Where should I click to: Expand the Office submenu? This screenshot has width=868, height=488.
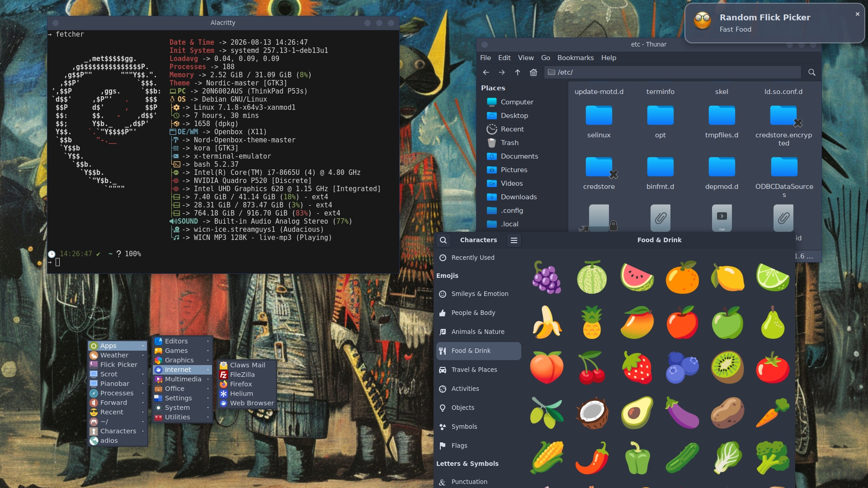(x=183, y=389)
